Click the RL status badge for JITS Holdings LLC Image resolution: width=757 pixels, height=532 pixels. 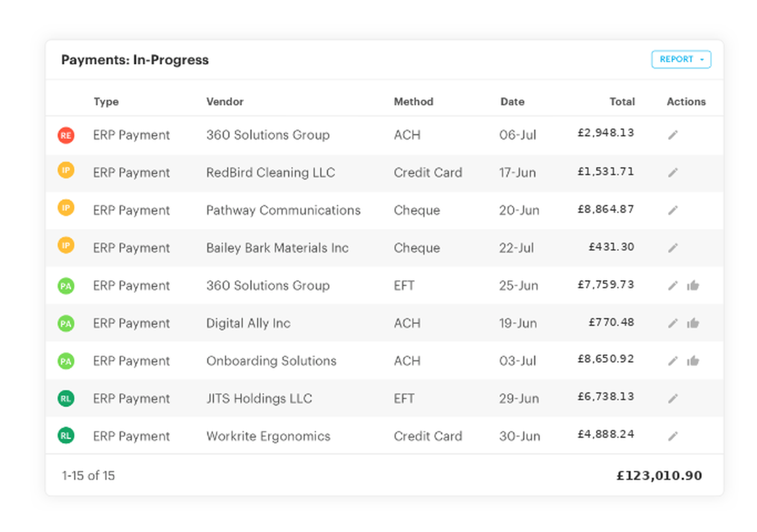[x=66, y=398]
